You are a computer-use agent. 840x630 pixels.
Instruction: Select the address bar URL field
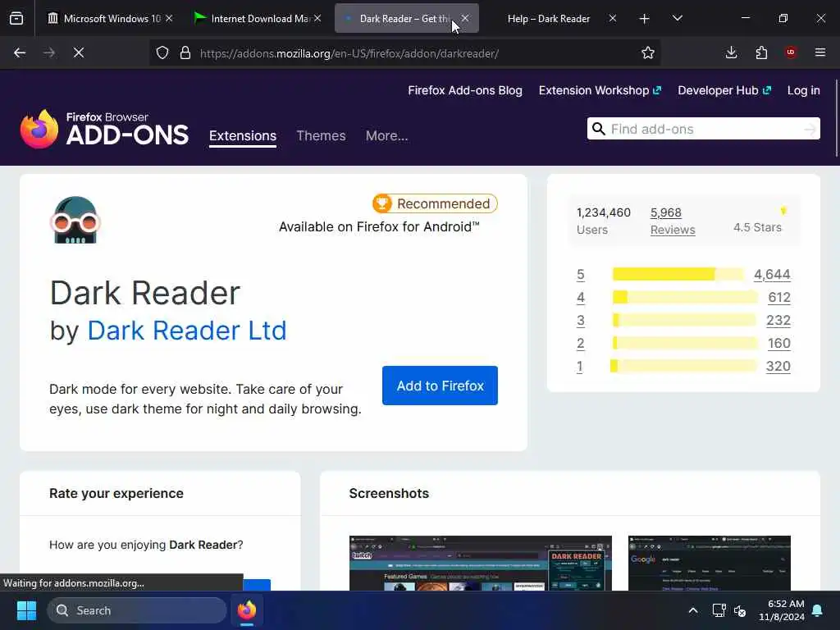pyautogui.click(x=404, y=53)
